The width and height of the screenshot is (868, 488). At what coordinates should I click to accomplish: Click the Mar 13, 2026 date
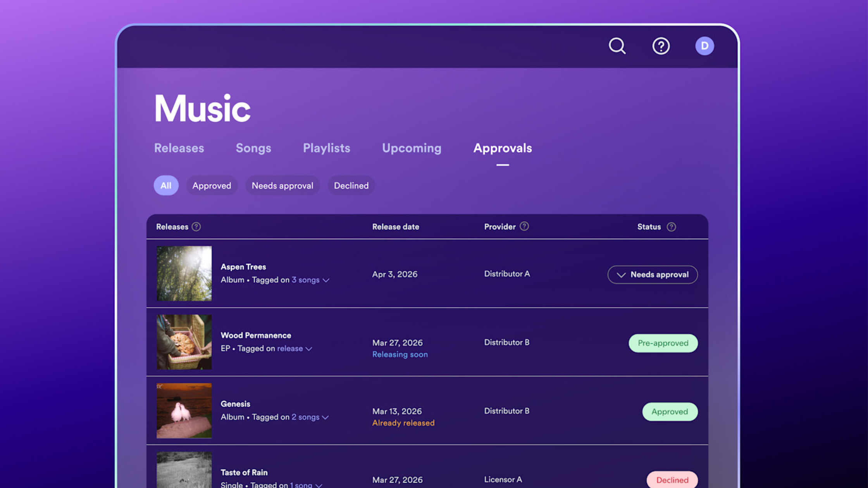[x=397, y=411]
